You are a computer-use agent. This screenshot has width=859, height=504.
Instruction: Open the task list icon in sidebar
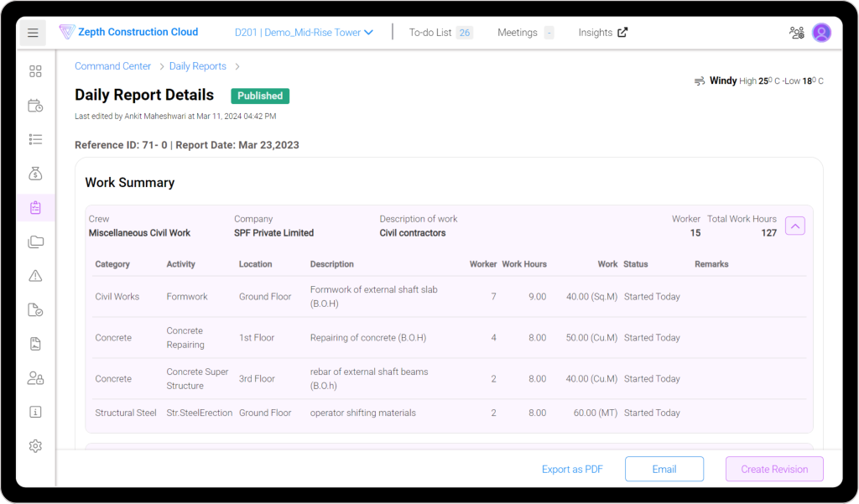click(x=34, y=139)
